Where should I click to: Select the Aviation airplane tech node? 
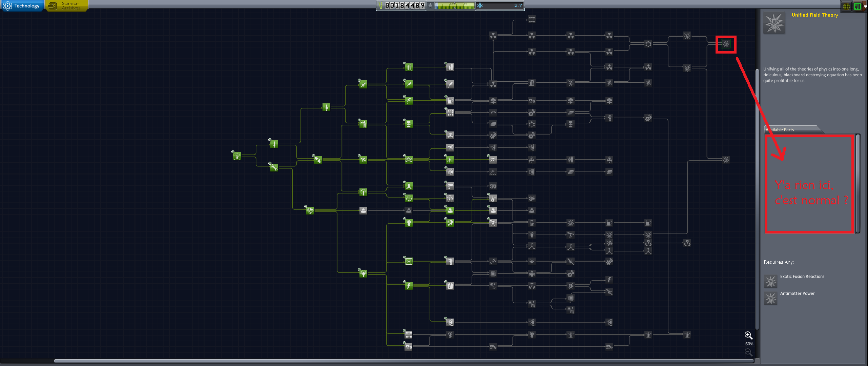364,160
